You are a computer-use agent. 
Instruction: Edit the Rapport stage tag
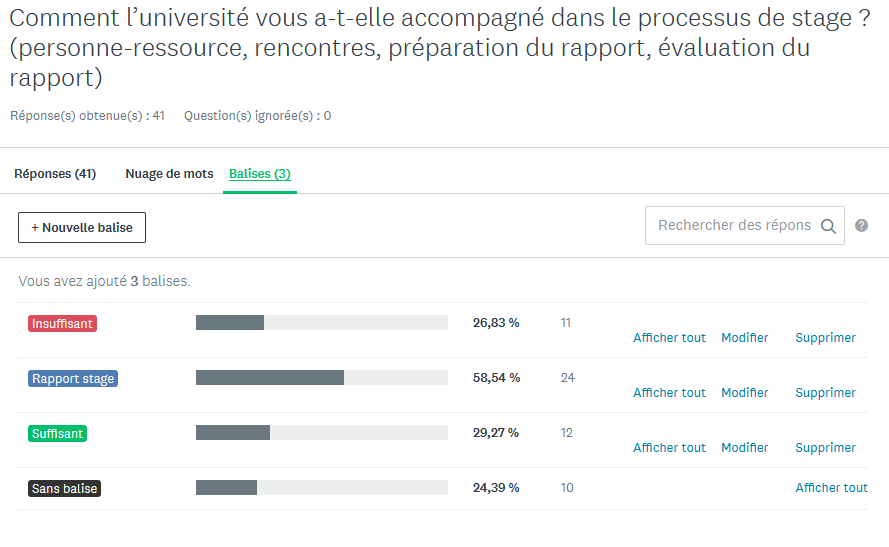click(x=744, y=393)
